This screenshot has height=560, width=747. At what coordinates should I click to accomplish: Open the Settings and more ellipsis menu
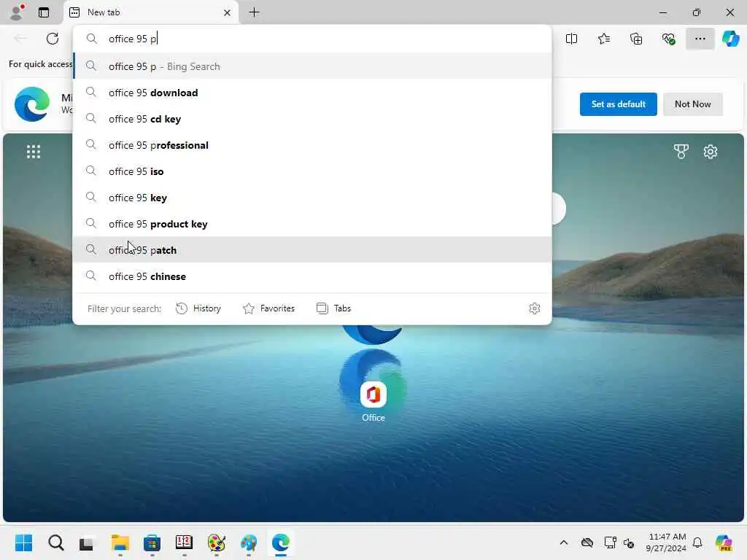700,39
